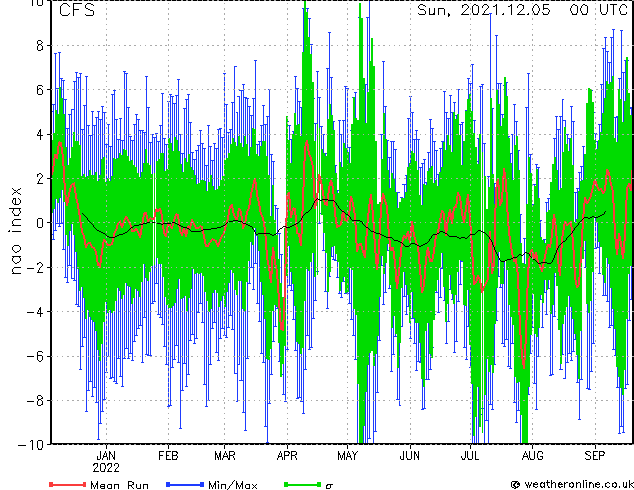Viewport: 634px width, 490px height.
Task: Click the FEB x-axis label
Action: [168, 456]
